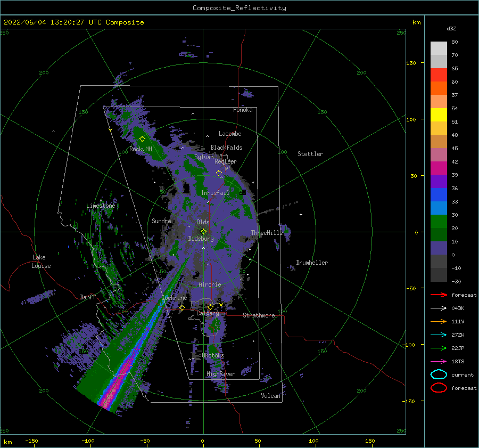Select the ThreeHills city label
479x448 pixels.
click(x=267, y=233)
